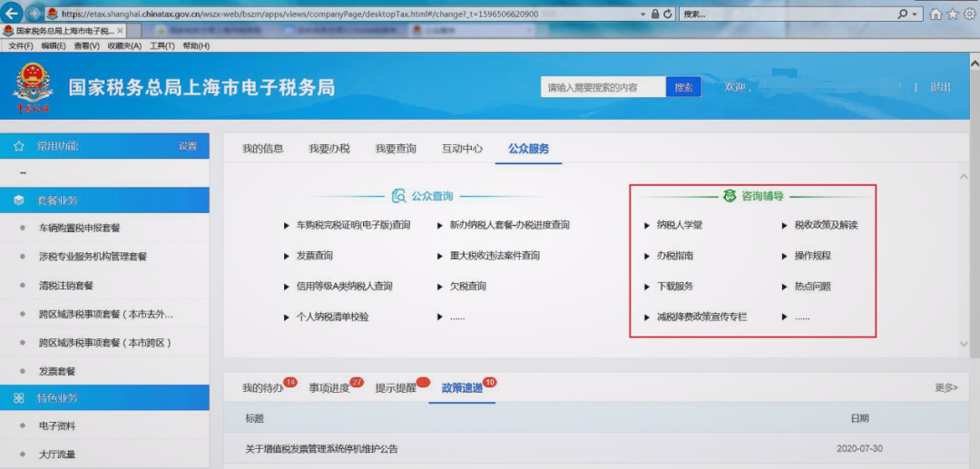The width and height of the screenshot is (980, 469).
Task: Open 税收政策及解读 link
Action: tap(827, 225)
